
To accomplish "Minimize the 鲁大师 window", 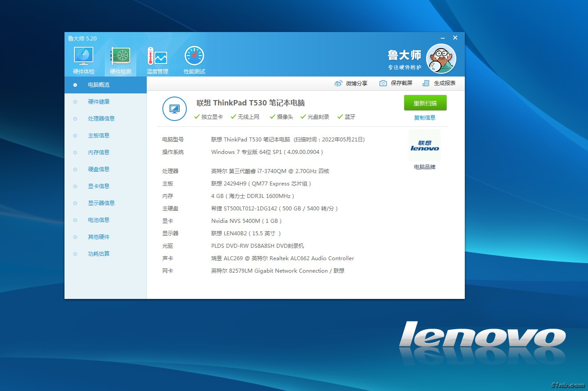I will pyautogui.click(x=443, y=38).
